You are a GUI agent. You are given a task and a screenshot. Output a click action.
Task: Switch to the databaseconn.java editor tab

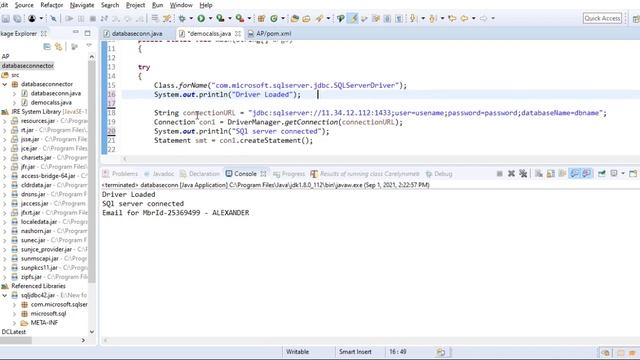click(x=137, y=33)
